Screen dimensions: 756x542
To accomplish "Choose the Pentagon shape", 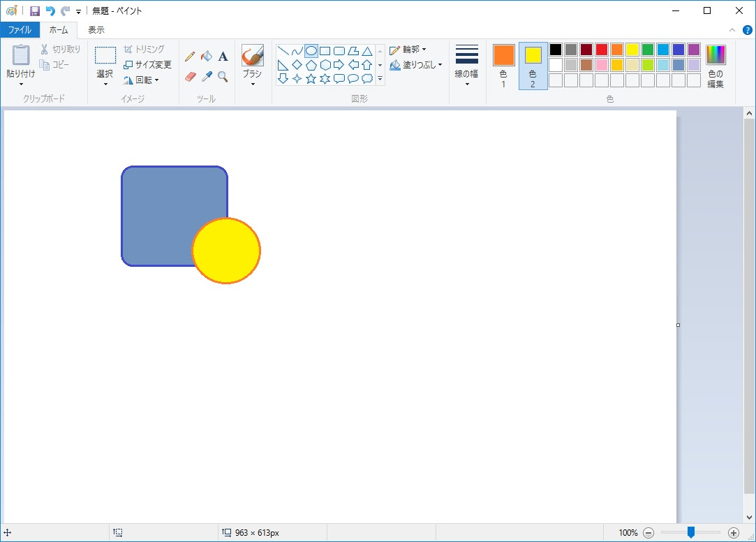I will [x=311, y=65].
